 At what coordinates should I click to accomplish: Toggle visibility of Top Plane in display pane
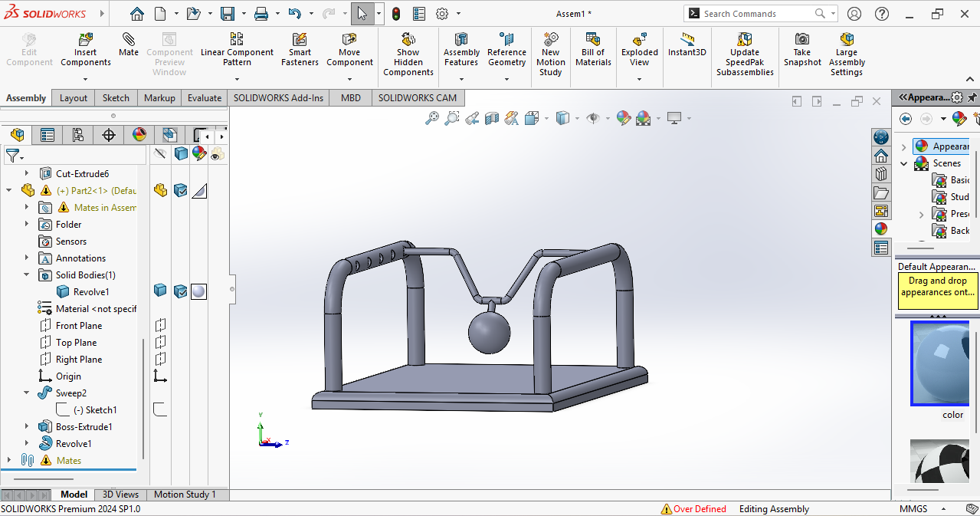[x=160, y=342]
